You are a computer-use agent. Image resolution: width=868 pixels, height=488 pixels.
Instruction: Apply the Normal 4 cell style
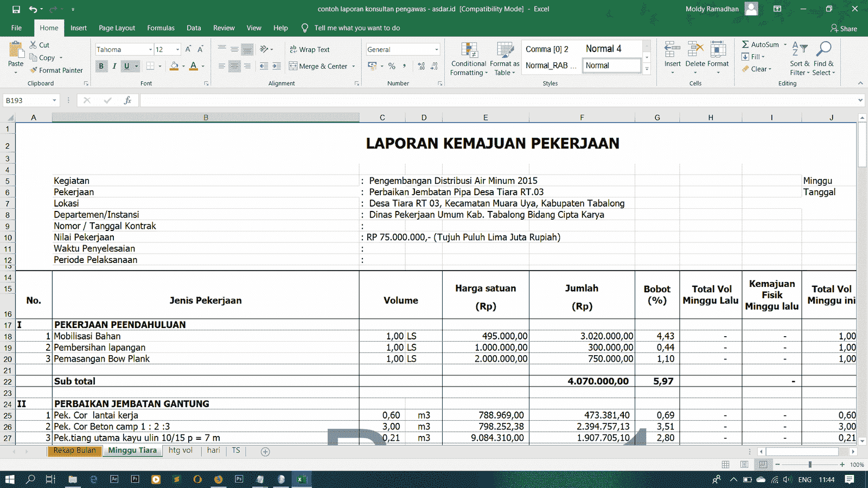tap(603, 49)
